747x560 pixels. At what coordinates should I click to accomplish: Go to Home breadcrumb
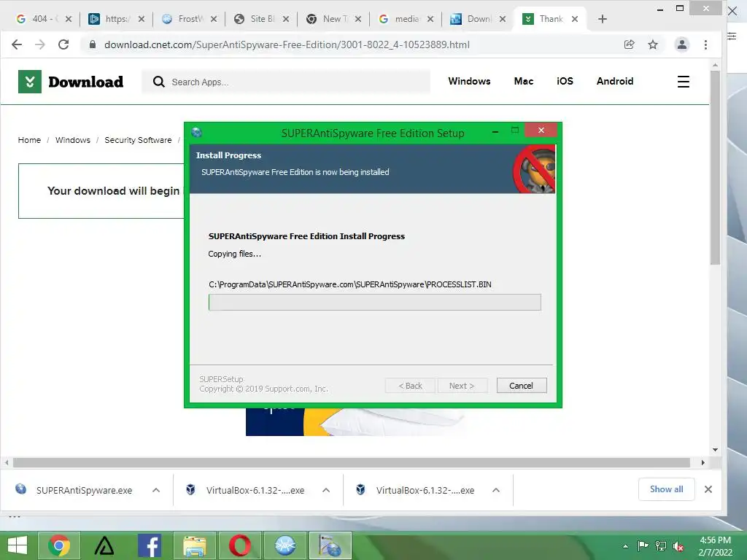tap(29, 140)
